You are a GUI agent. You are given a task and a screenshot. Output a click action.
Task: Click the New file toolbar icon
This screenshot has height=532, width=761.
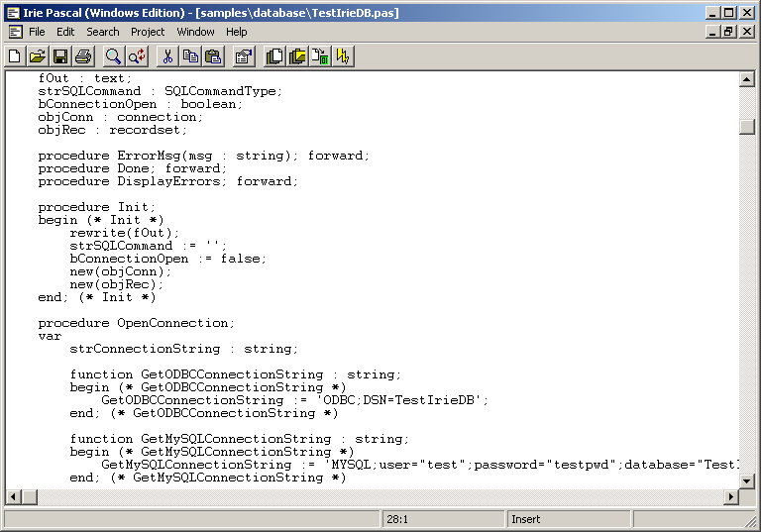click(x=15, y=56)
